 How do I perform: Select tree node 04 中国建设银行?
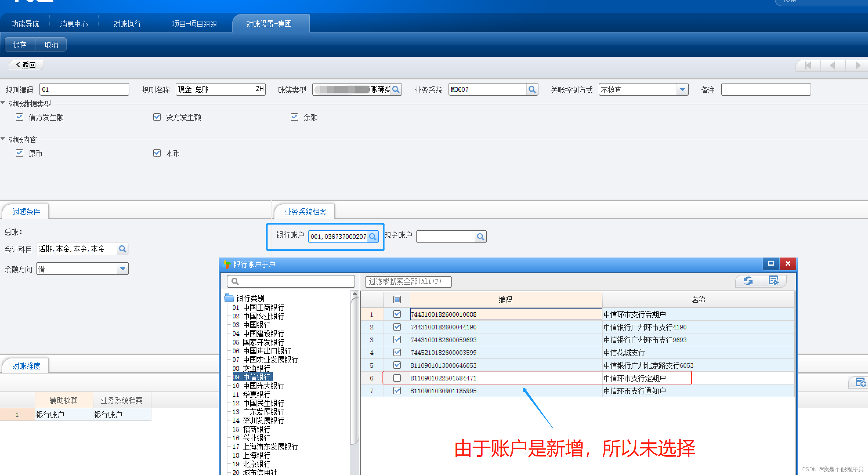(x=258, y=333)
